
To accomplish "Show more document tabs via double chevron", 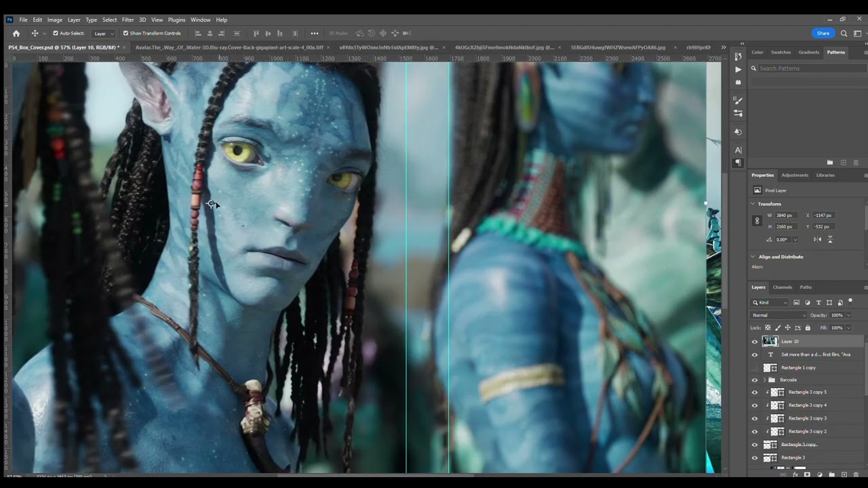I will click(723, 47).
